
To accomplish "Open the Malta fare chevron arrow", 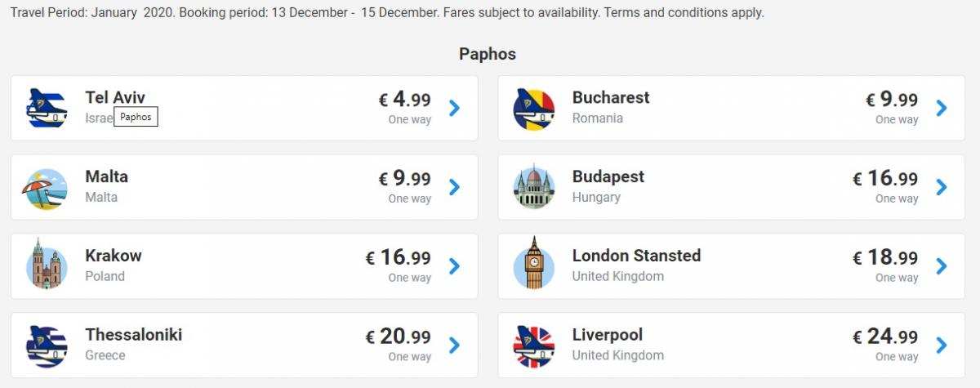I will click(x=455, y=187).
